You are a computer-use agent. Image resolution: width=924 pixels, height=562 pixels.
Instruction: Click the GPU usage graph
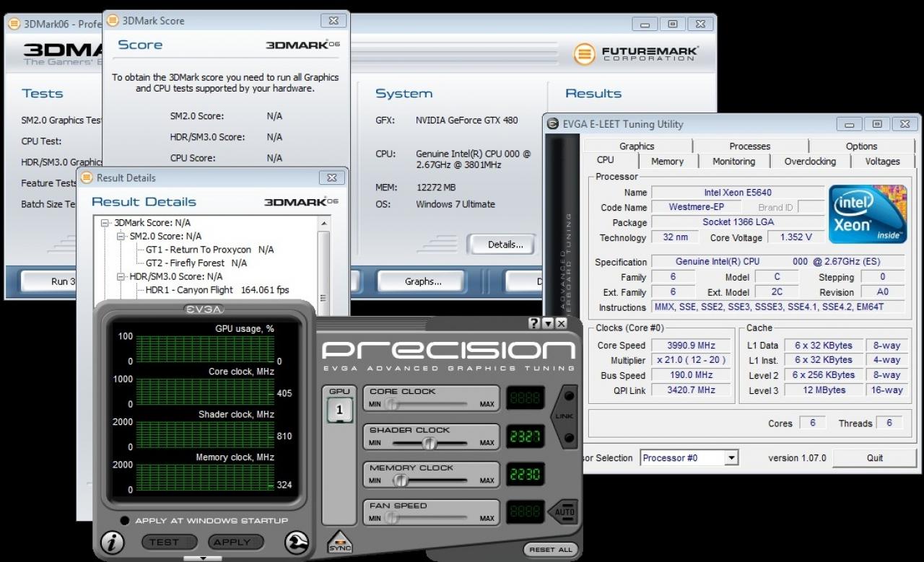205,348
